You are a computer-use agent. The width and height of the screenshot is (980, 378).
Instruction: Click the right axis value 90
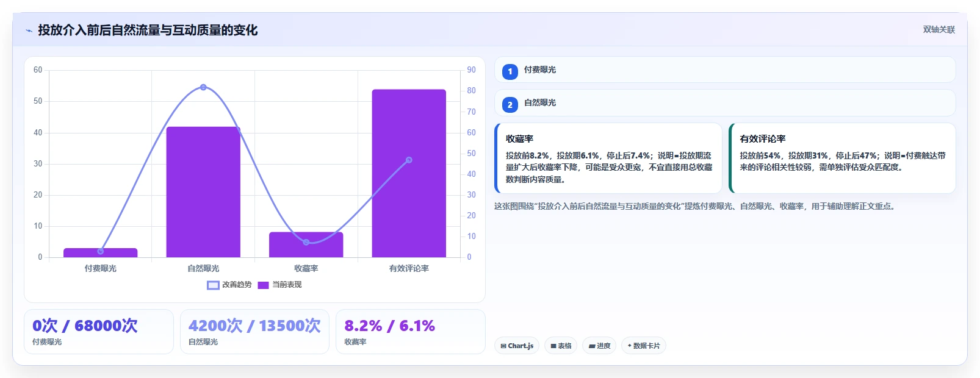point(471,70)
